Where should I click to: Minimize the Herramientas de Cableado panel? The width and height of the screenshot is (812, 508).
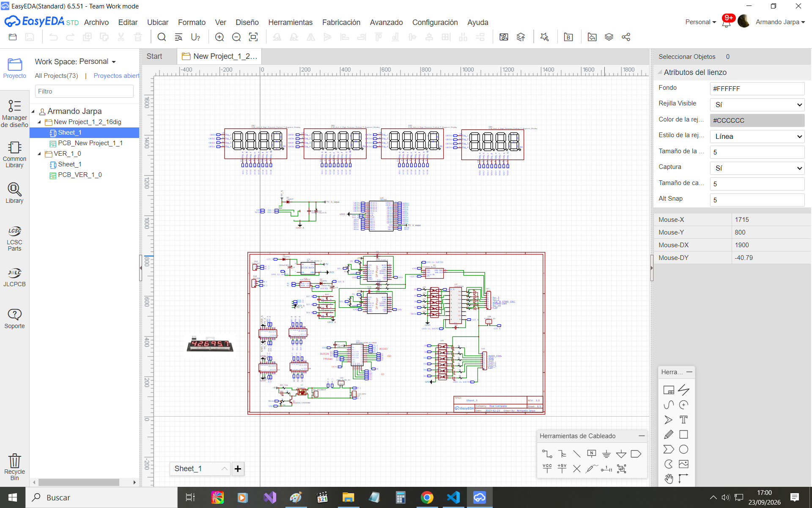(642, 436)
